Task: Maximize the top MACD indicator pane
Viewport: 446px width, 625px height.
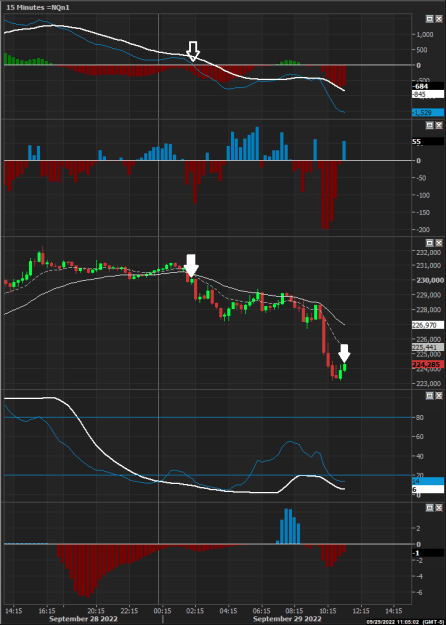Action: tap(429, 19)
